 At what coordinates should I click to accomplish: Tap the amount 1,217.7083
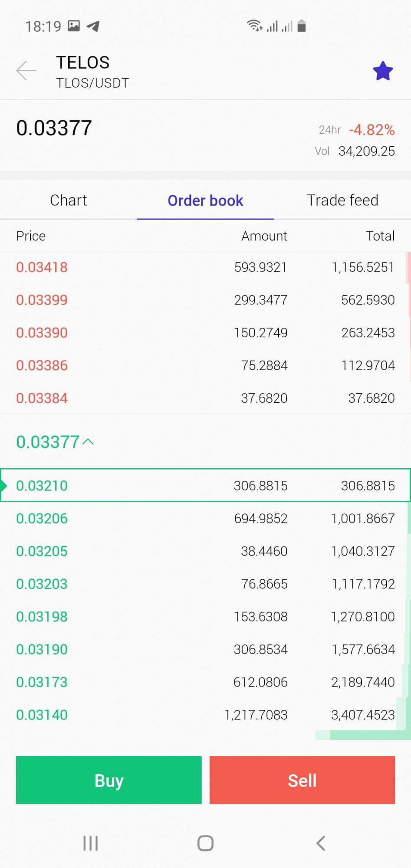tap(256, 715)
